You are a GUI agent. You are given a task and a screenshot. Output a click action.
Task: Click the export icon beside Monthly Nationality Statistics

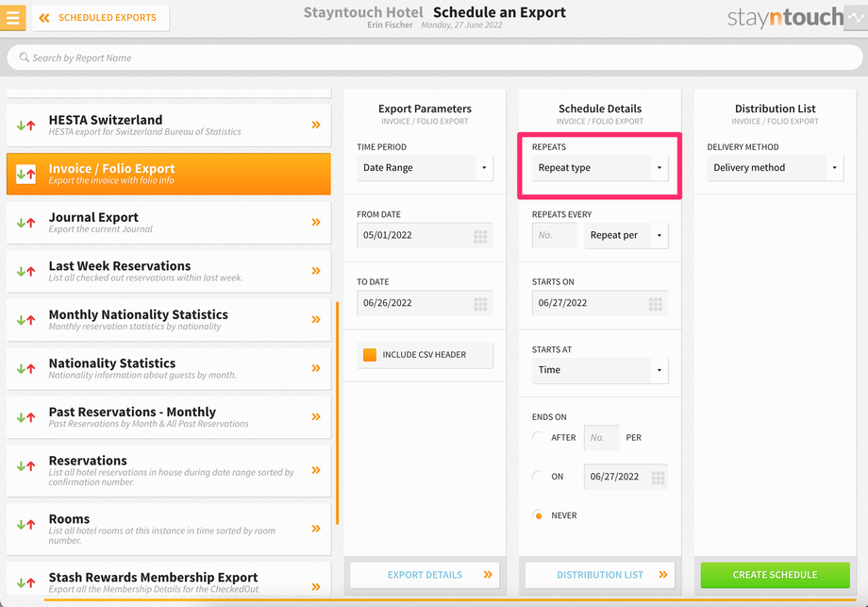26,320
